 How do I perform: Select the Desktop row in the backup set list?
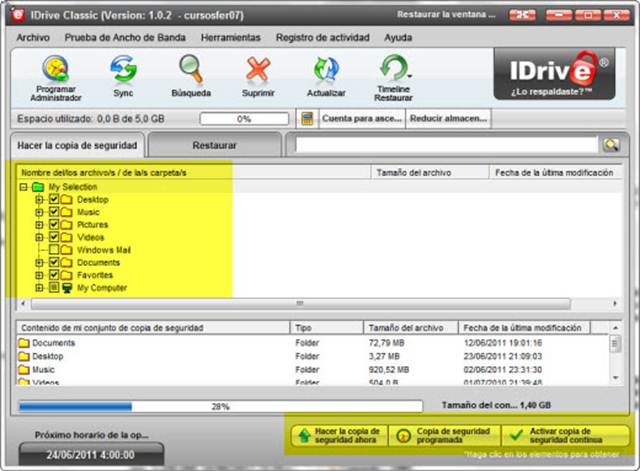[x=312, y=356]
